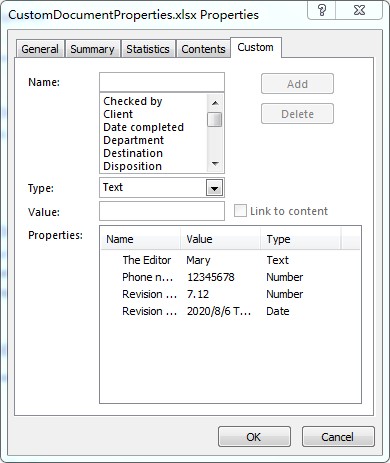Click the name list scroll down arrow

pos(215,164)
